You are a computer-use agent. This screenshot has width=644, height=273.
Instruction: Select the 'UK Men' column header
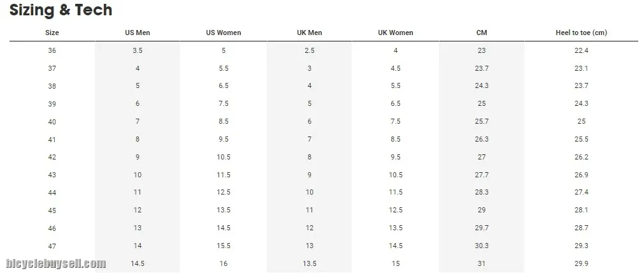310,33
